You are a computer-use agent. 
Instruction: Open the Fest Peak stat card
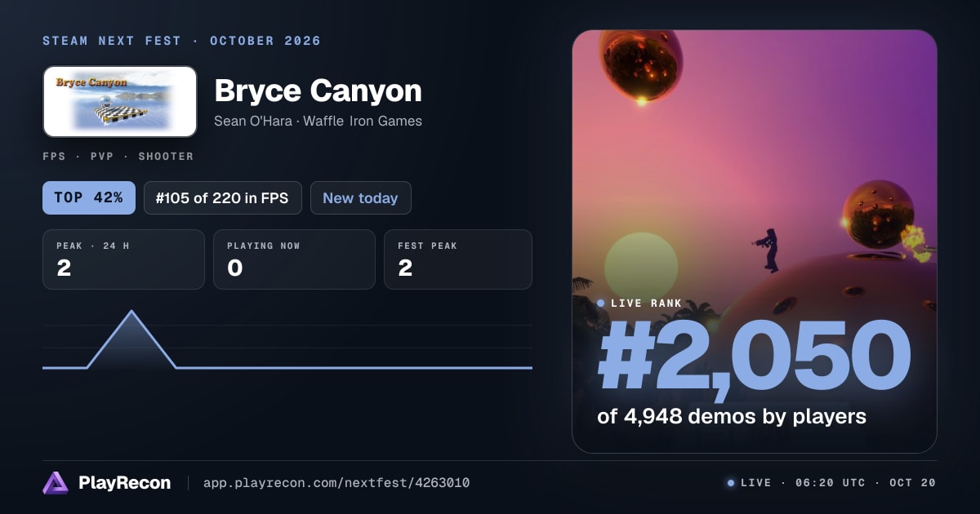tap(458, 259)
